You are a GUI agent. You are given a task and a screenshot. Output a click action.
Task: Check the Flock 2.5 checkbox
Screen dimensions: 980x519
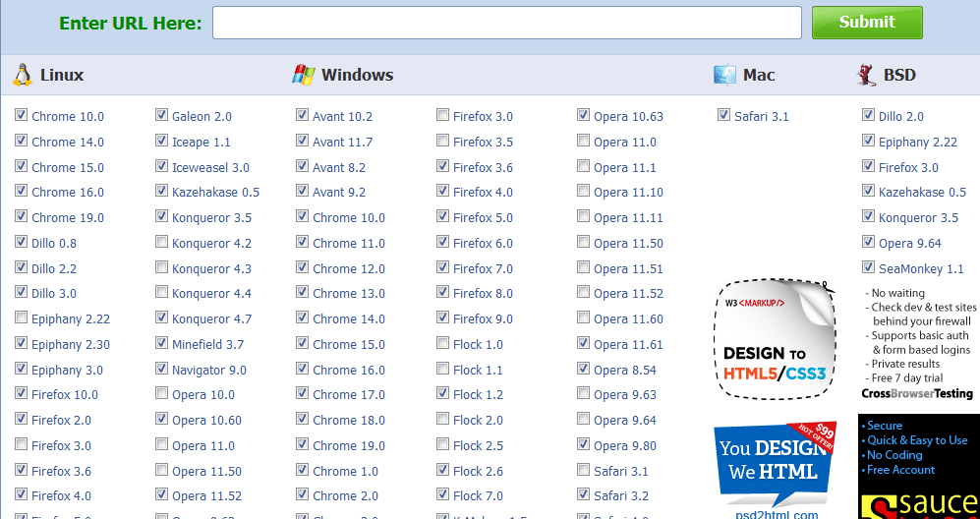(x=443, y=444)
